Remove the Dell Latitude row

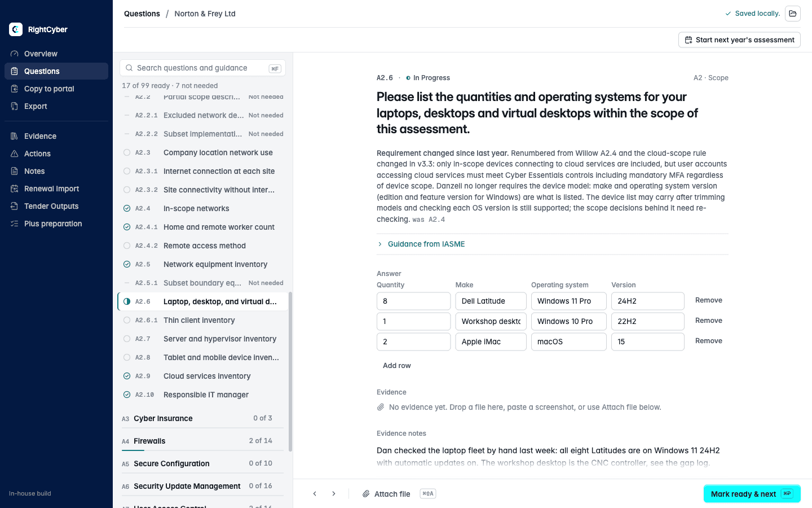pyautogui.click(x=709, y=300)
